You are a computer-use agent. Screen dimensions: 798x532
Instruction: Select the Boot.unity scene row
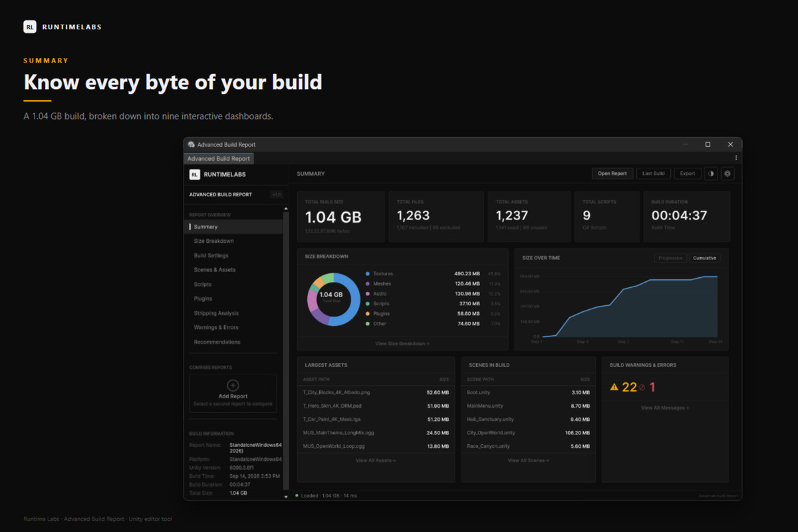click(528, 392)
